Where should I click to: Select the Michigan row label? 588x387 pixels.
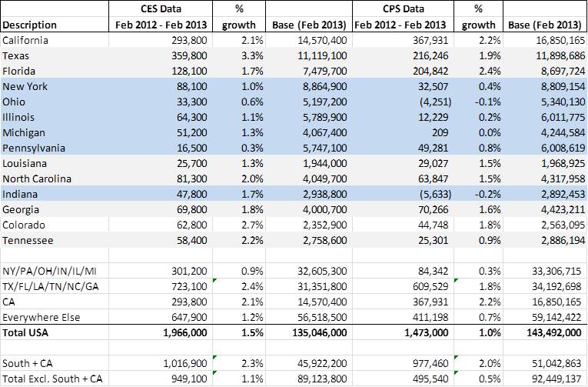coord(24,132)
